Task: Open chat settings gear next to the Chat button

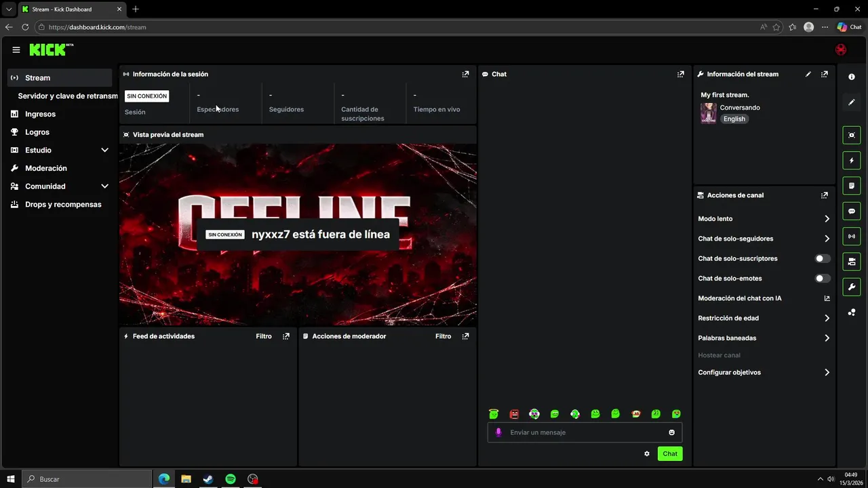Action: pos(647,453)
